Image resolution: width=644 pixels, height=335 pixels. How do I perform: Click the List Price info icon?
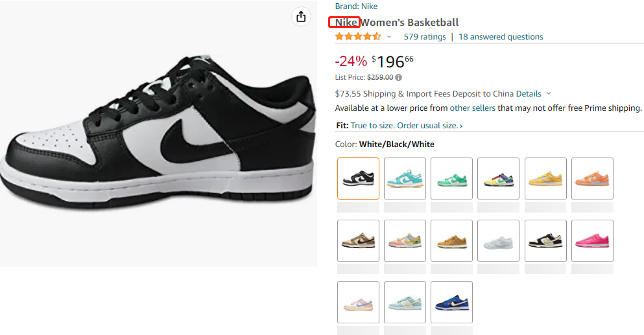(x=399, y=78)
